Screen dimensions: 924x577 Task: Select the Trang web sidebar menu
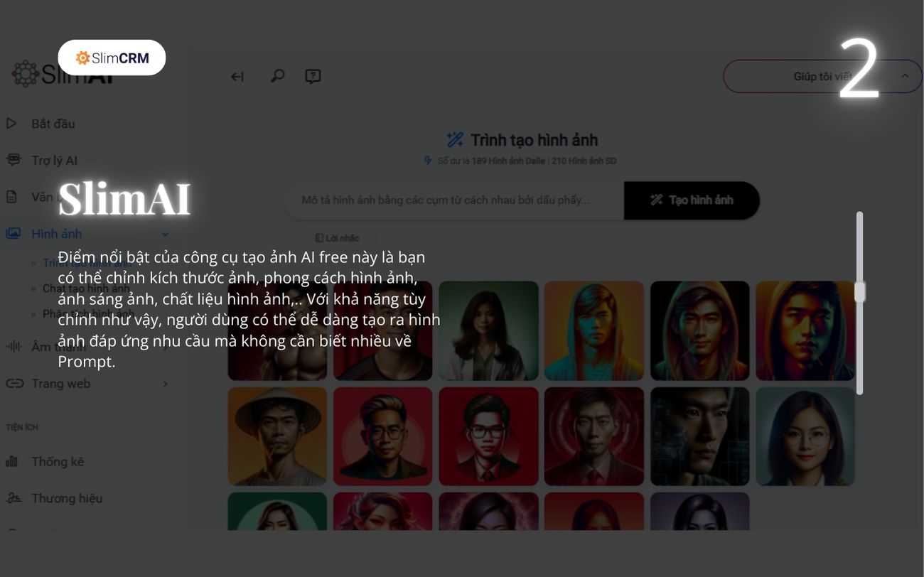click(x=88, y=384)
